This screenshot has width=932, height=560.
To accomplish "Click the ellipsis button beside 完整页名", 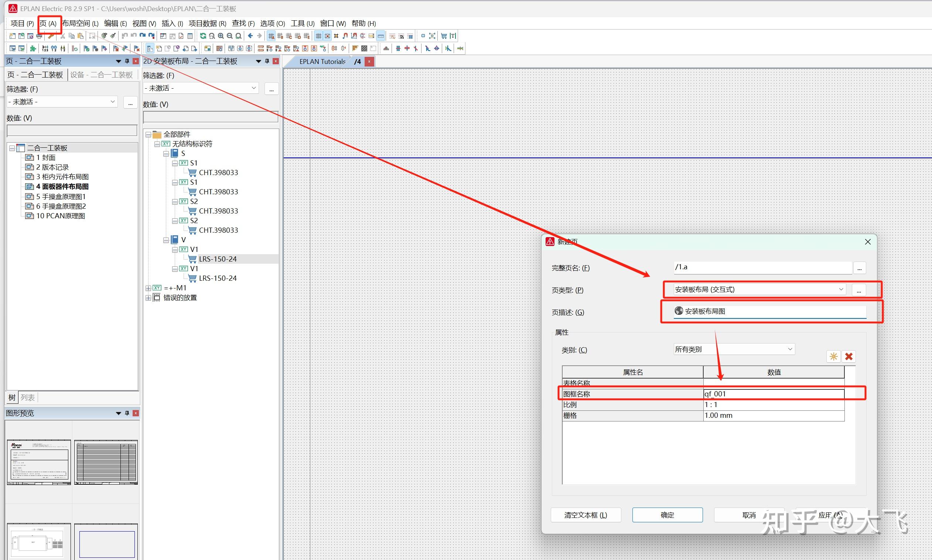I will click(859, 268).
